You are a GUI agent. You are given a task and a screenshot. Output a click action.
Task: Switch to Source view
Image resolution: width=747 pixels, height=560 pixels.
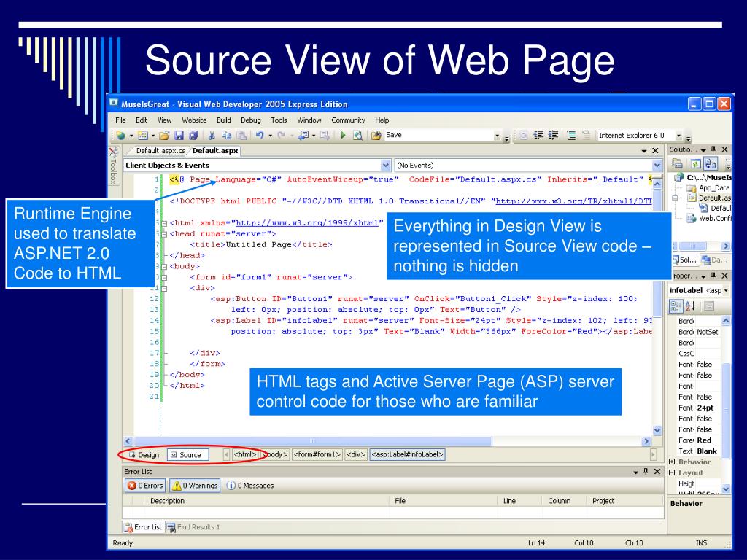[x=188, y=455]
